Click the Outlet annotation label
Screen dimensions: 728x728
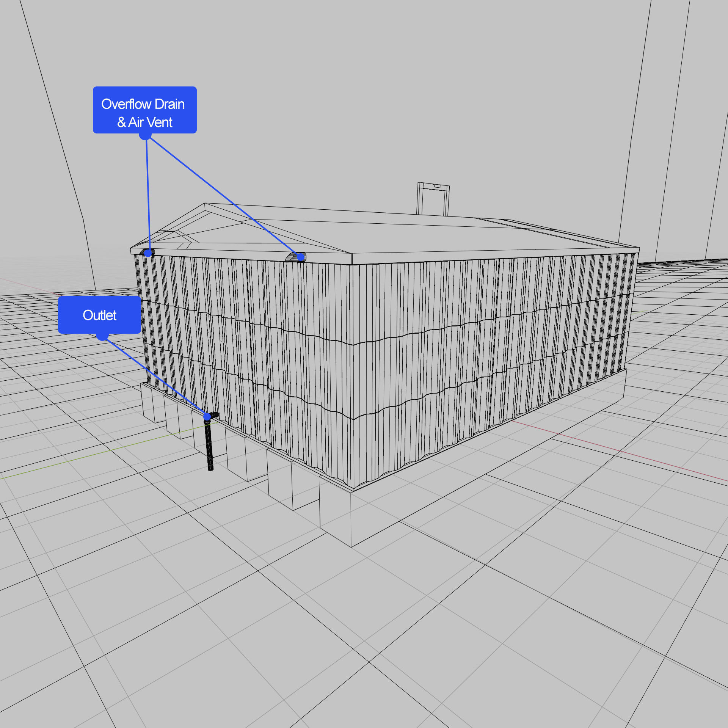(x=99, y=315)
